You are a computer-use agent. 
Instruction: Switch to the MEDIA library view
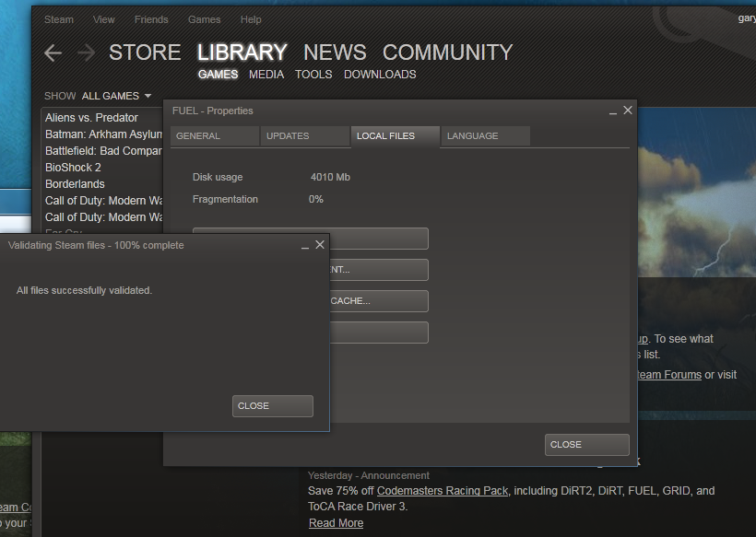(x=266, y=75)
